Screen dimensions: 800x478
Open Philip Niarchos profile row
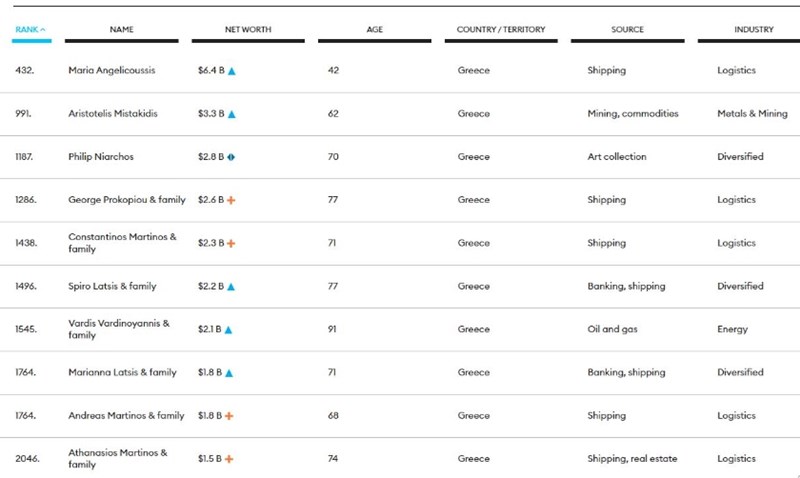point(100,157)
